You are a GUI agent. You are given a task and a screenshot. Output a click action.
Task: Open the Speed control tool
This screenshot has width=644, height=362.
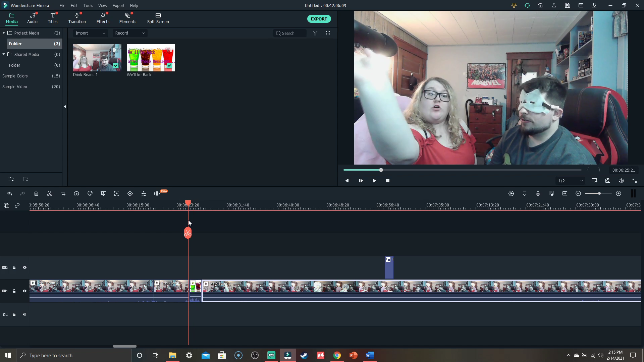76,193
